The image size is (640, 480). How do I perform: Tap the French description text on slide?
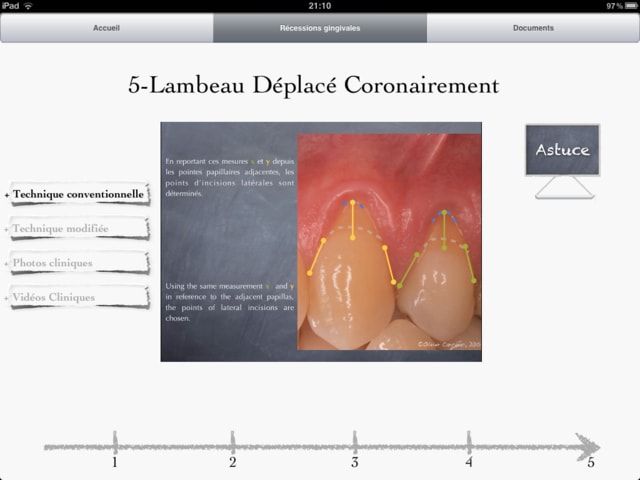(x=230, y=176)
